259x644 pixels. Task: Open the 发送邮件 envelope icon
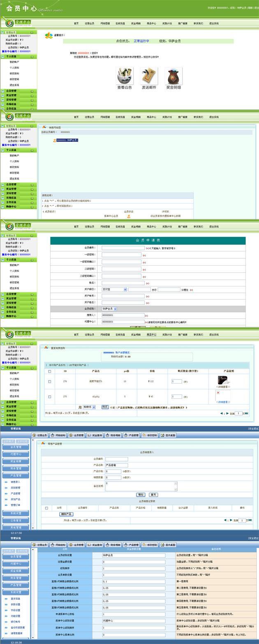149,76
